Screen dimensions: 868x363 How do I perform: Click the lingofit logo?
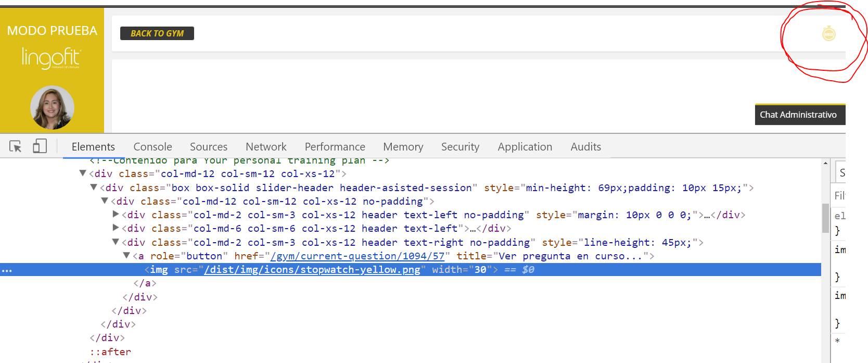click(51, 58)
